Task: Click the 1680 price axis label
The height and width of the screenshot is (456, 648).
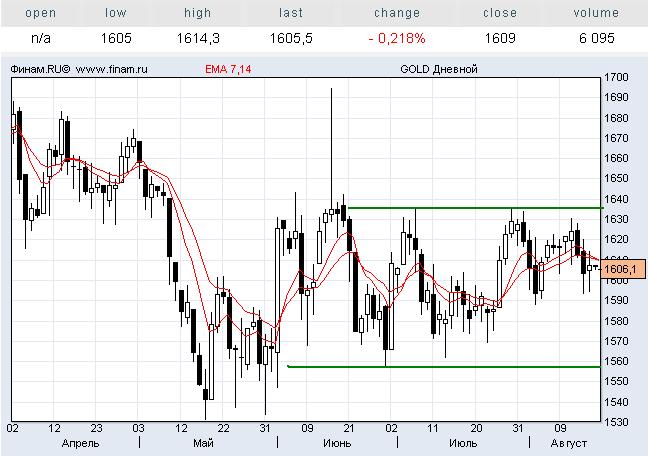Action: coord(616,118)
